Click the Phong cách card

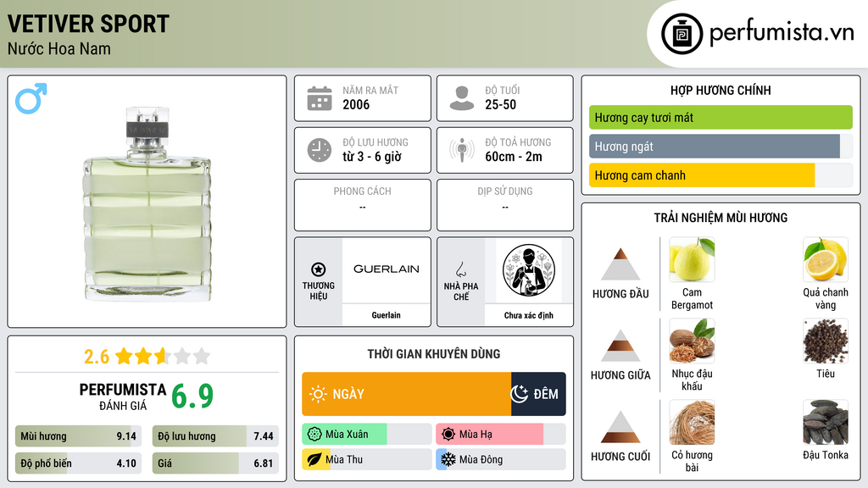click(363, 205)
